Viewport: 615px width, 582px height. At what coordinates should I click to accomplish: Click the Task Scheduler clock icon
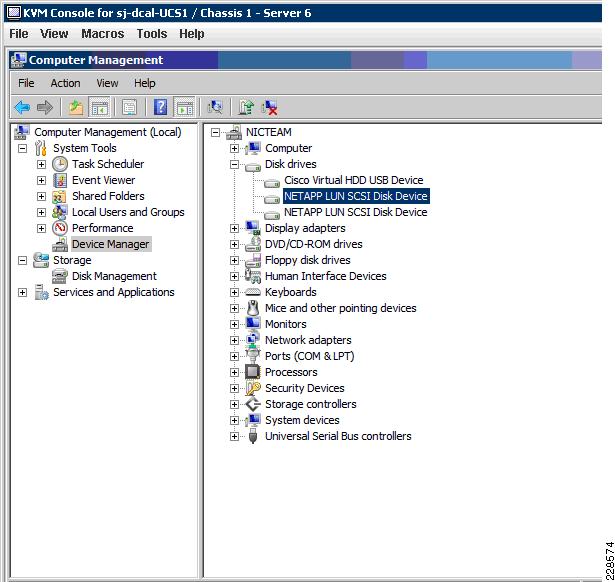coord(60,164)
